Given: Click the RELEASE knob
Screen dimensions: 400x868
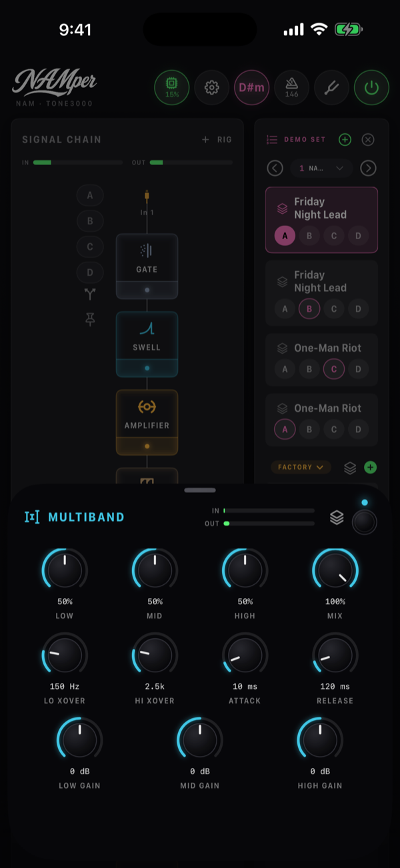Looking at the screenshot, I should tap(335, 655).
